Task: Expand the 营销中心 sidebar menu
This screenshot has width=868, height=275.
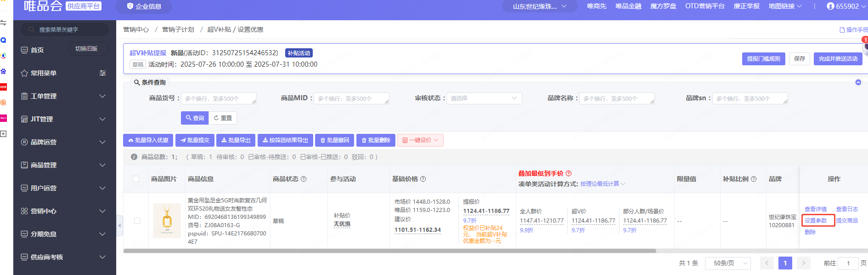Action: click(63, 211)
